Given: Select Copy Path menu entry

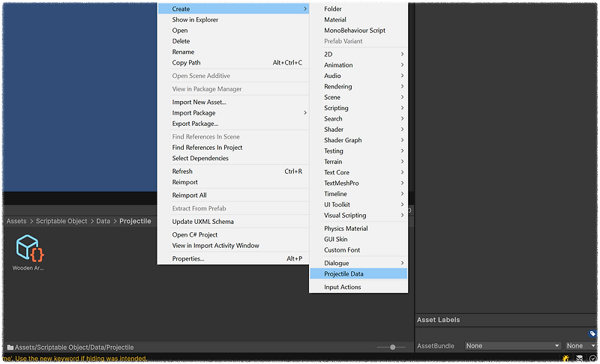Looking at the screenshot, I should click(x=233, y=62).
